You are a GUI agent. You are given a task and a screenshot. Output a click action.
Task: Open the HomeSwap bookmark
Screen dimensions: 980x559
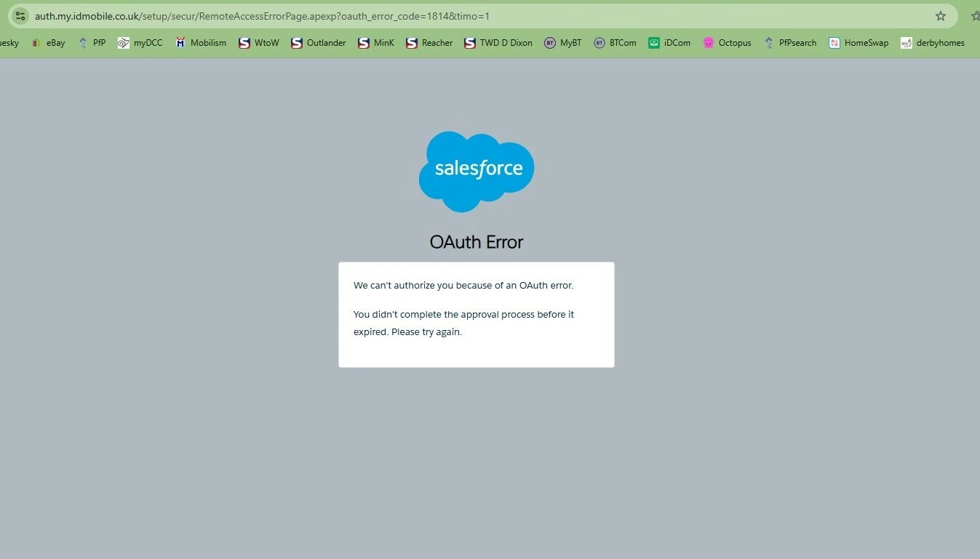pyautogui.click(x=859, y=43)
